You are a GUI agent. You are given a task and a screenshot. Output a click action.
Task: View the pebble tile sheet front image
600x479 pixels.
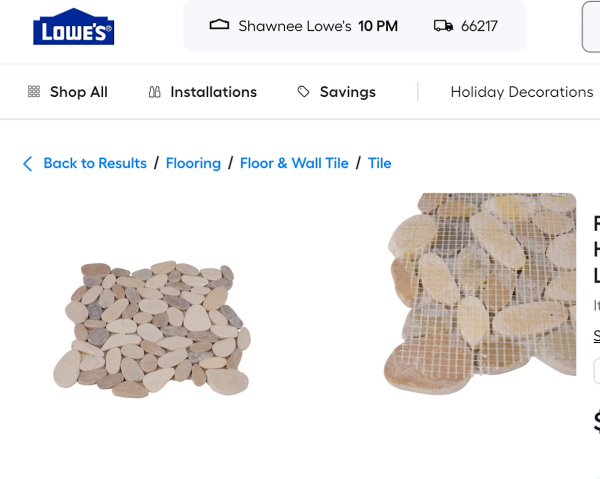point(152,329)
